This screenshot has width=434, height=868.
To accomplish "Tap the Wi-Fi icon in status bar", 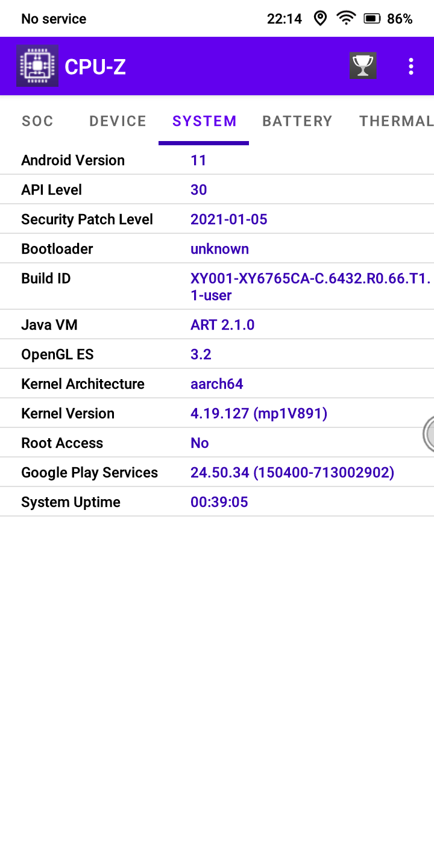I will point(346,19).
